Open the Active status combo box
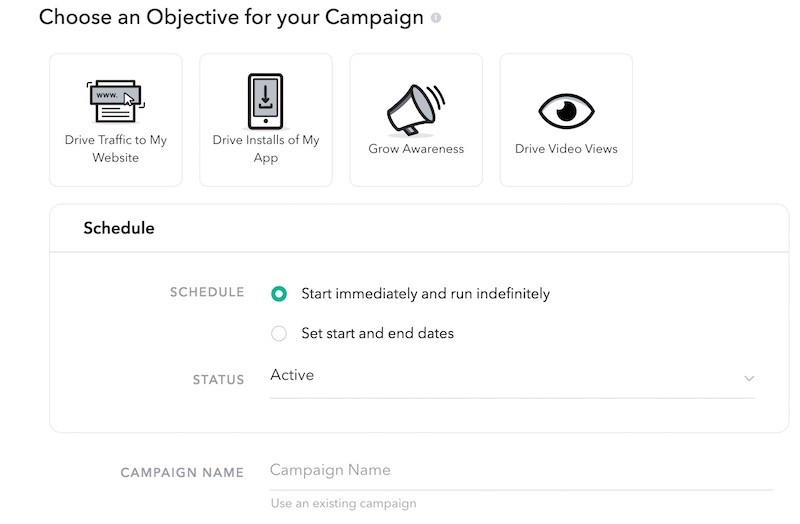Image resolution: width=800 pixels, height=524 pixels. (x=512, y=377)
